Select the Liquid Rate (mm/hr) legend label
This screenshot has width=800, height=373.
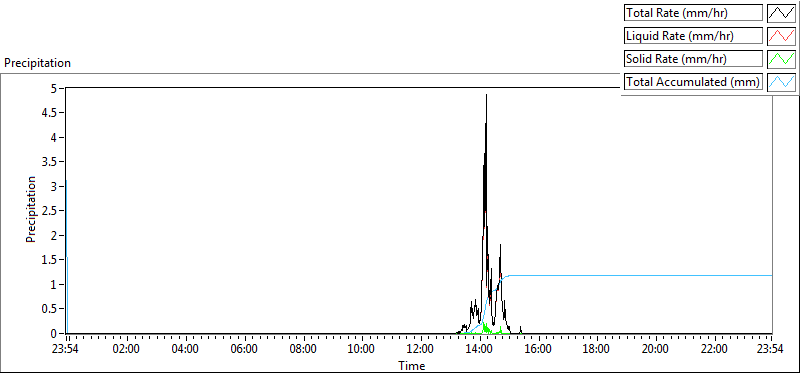click(693, 36)
